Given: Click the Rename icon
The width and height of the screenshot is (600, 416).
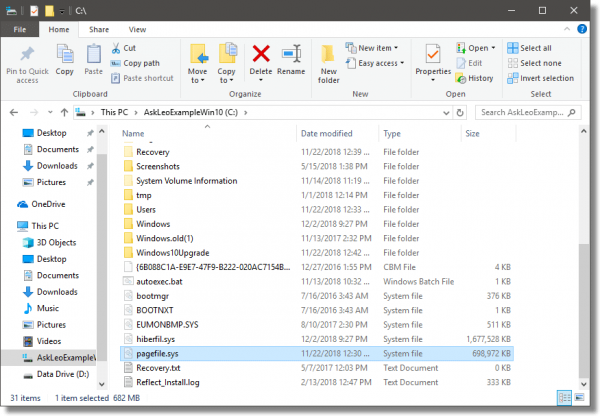Looking at the screenshot, I should tap(291, 54).
